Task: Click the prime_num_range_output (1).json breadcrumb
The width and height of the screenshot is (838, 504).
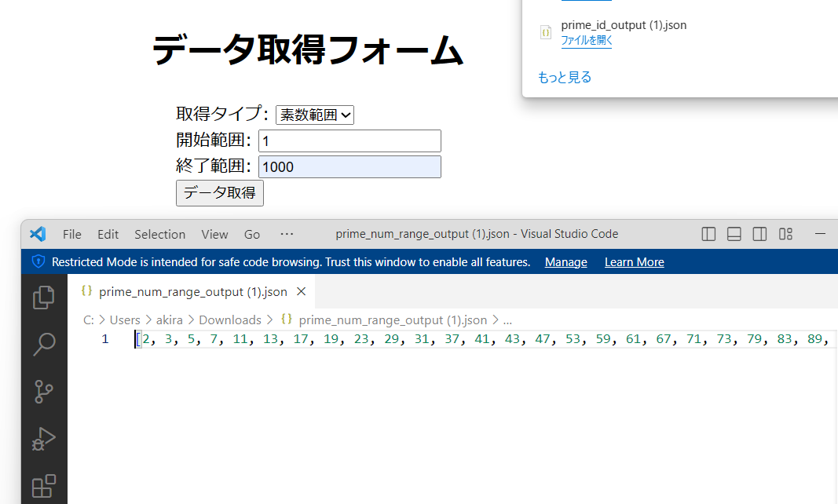Action: tap(393, 320)
